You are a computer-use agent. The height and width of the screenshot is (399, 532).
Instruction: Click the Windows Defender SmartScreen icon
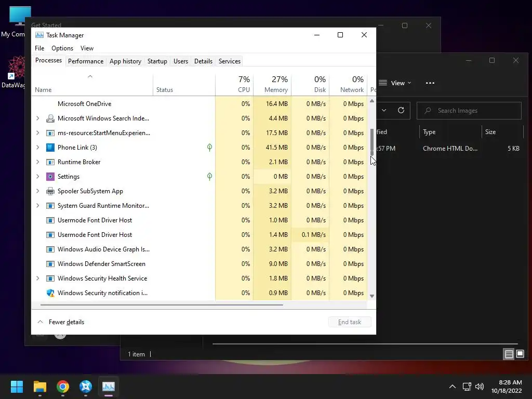pyautogui.click(x=50, y=264)
